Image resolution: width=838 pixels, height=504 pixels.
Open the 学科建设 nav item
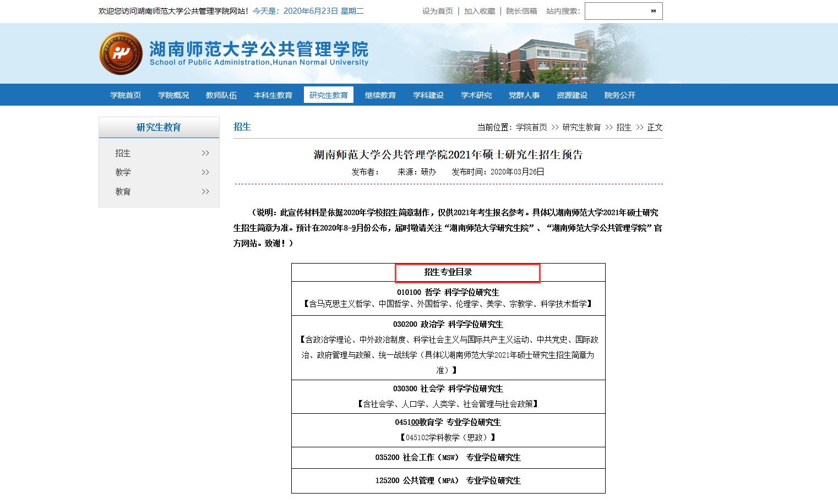tap(428, 95)
